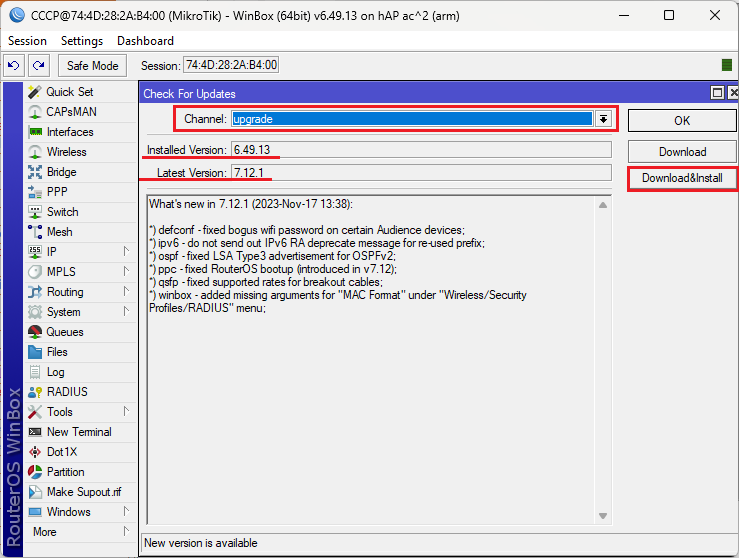The image size is (739, 558).
Task: Open Mesh icon in sidebar
Action: click(34, 232)
